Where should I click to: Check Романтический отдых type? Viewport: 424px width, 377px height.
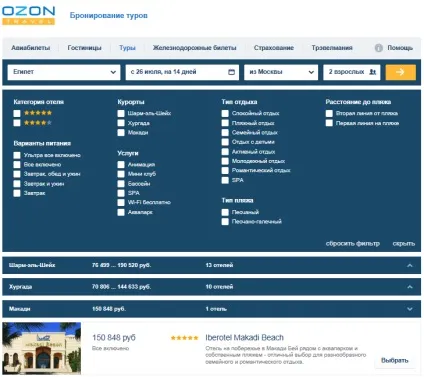225,170
